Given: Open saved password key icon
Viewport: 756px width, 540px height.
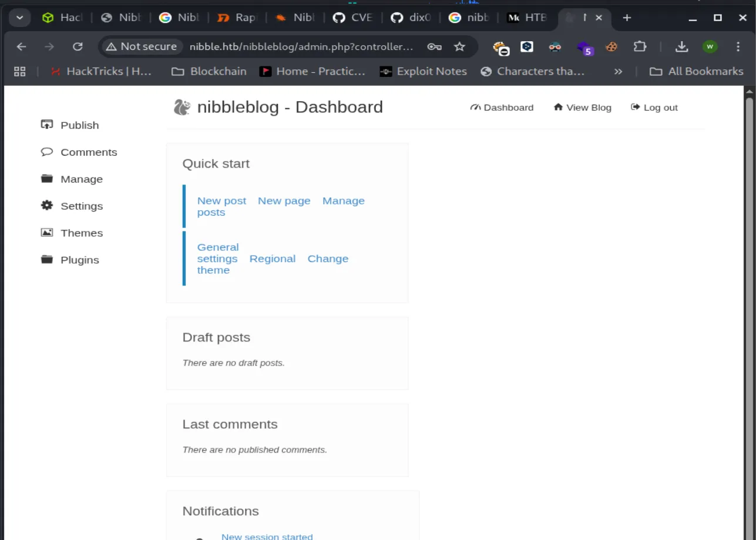Looking at the screenshot, I should 434,46.
